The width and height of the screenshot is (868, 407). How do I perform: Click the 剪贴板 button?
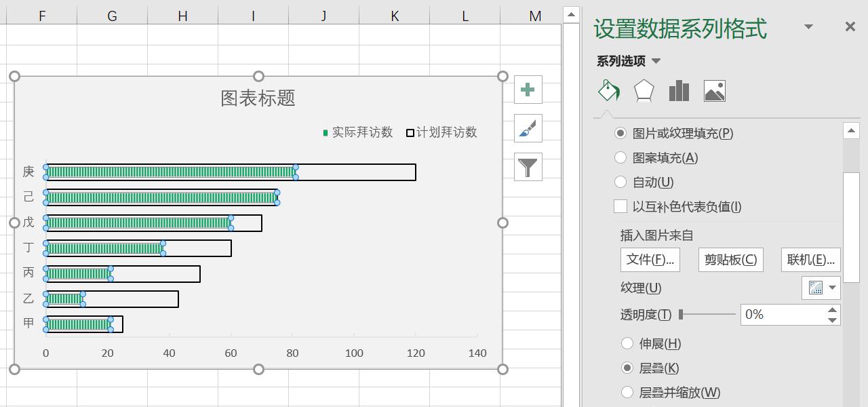click(730, 260)
